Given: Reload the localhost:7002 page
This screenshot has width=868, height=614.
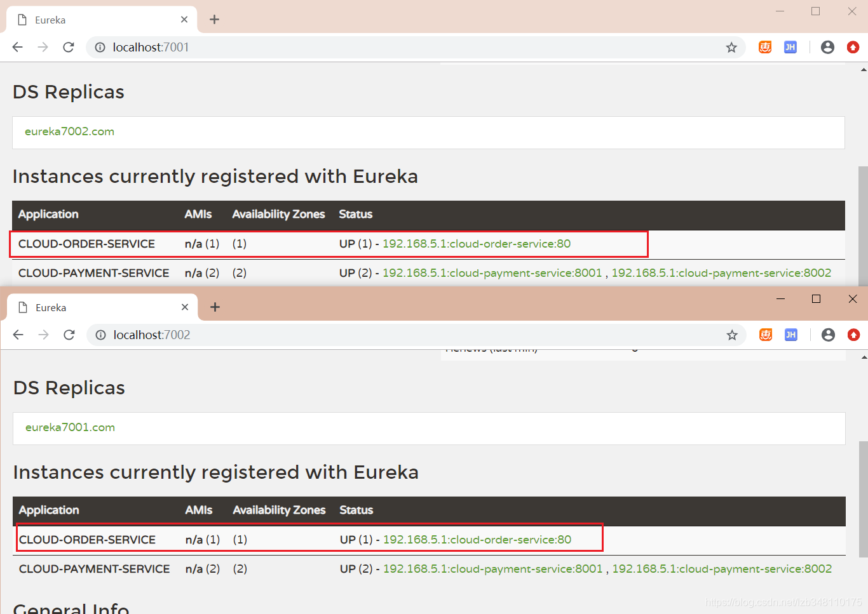Looking at the screenshot, I should (x=69, y=335).
